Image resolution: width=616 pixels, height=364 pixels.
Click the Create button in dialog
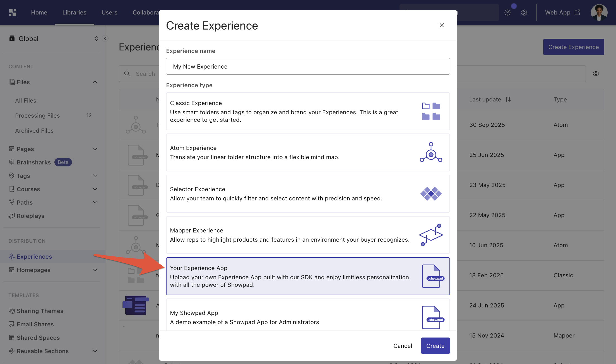point(435,346)
